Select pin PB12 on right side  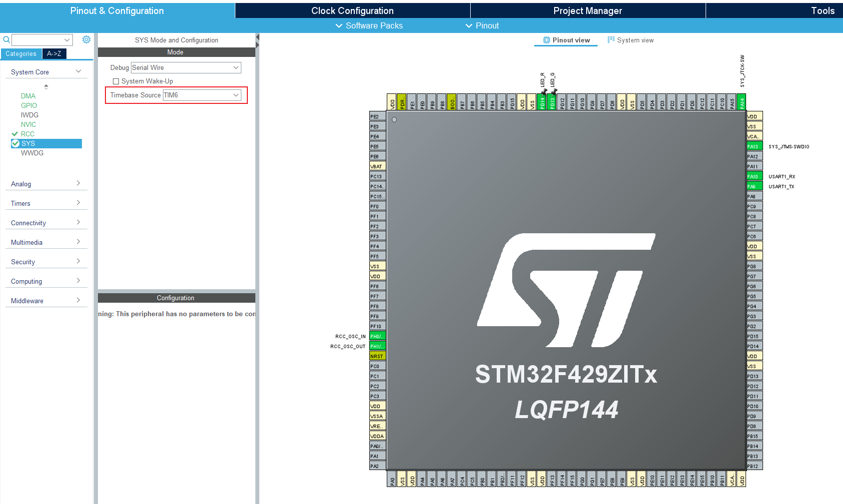(755, 466)
